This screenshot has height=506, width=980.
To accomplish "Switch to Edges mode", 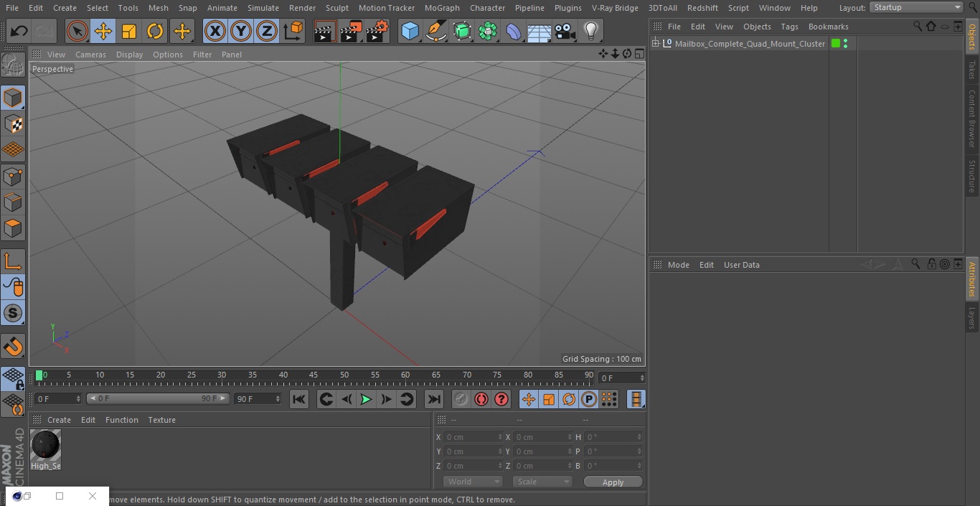I will click(x=13, y=202).
